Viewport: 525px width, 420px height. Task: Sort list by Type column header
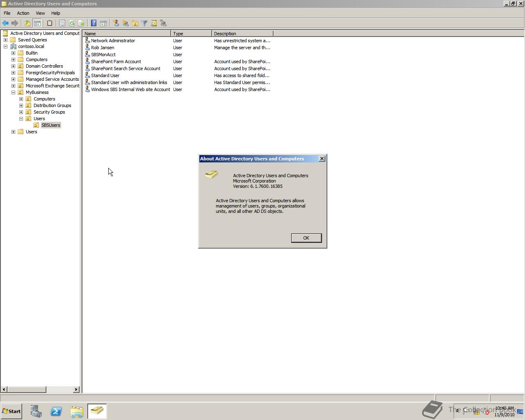[x=191, y=34]
